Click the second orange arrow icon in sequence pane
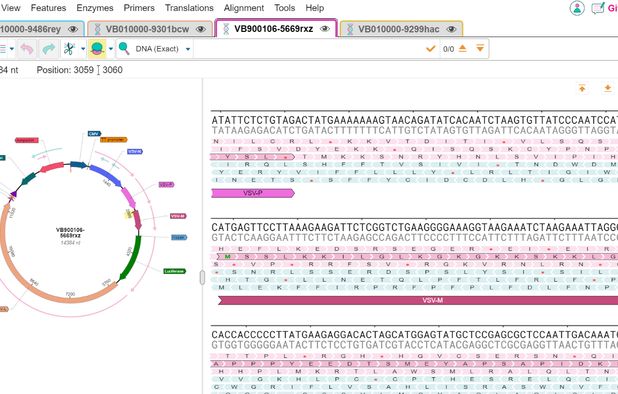618x394 pixels. [x=608, y=88]
